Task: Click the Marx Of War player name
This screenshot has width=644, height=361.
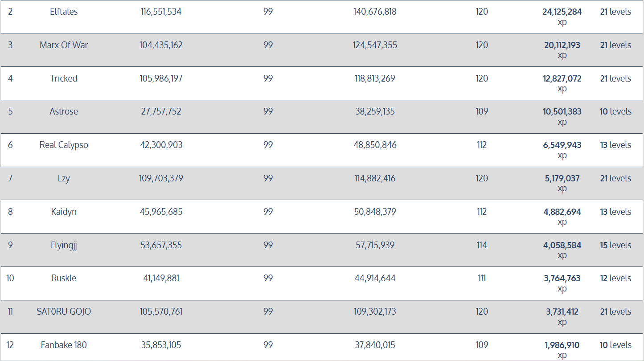Action: click(64, 45)
